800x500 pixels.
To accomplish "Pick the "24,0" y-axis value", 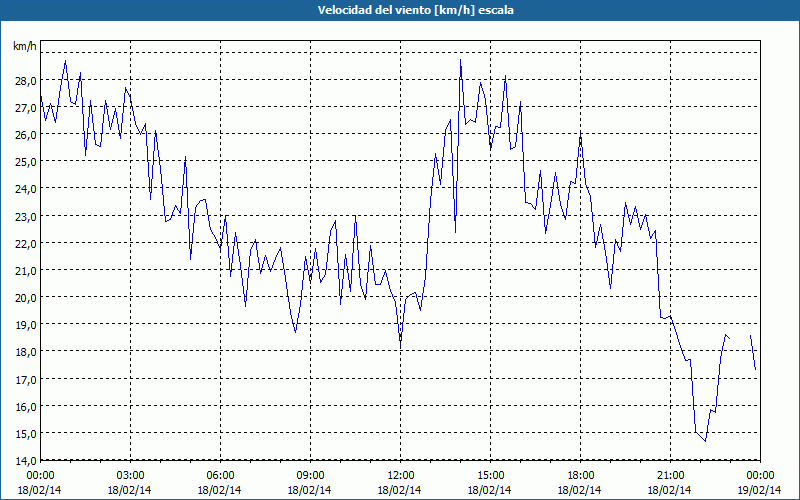I will pos(27,188).
